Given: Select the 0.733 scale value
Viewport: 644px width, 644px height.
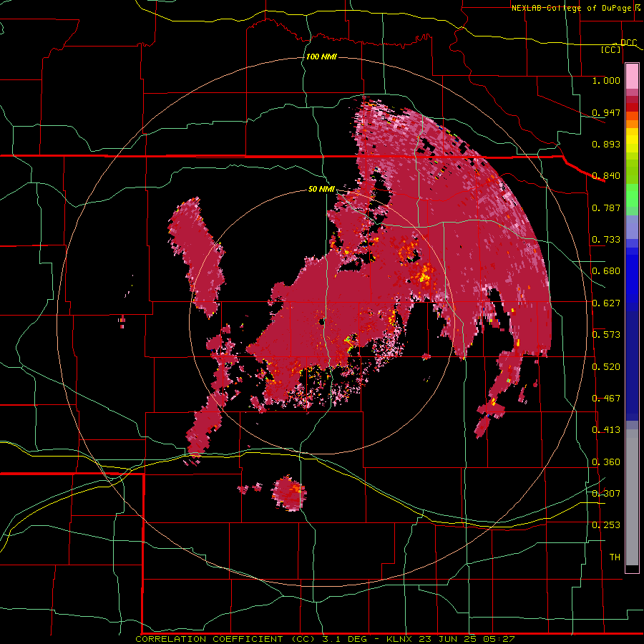Looking at the screenshot, I should click(x=606, y=240).
